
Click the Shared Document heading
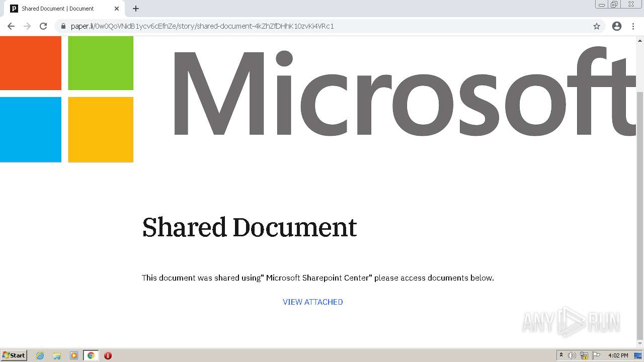pyautogui.click(x=250, y=227)
